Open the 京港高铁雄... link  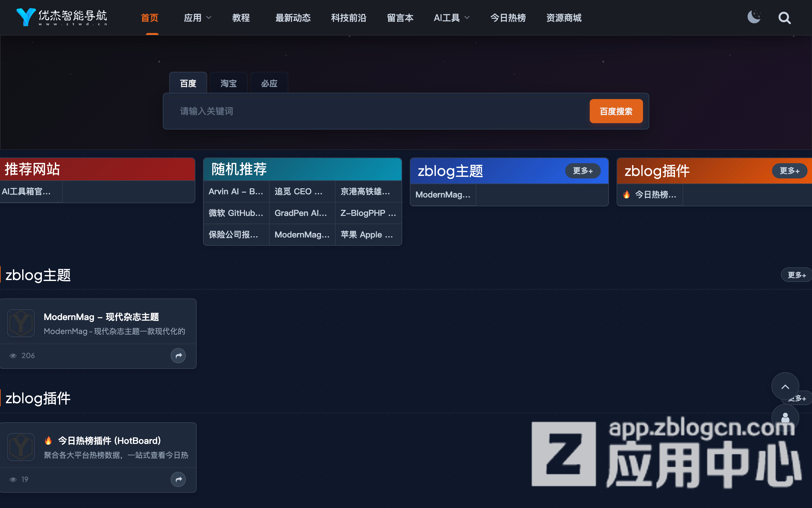(x=365, y=191)
